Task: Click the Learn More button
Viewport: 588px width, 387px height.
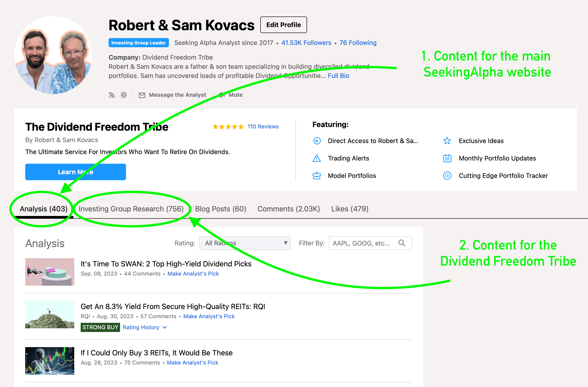Action: click(x=76, y=172)
